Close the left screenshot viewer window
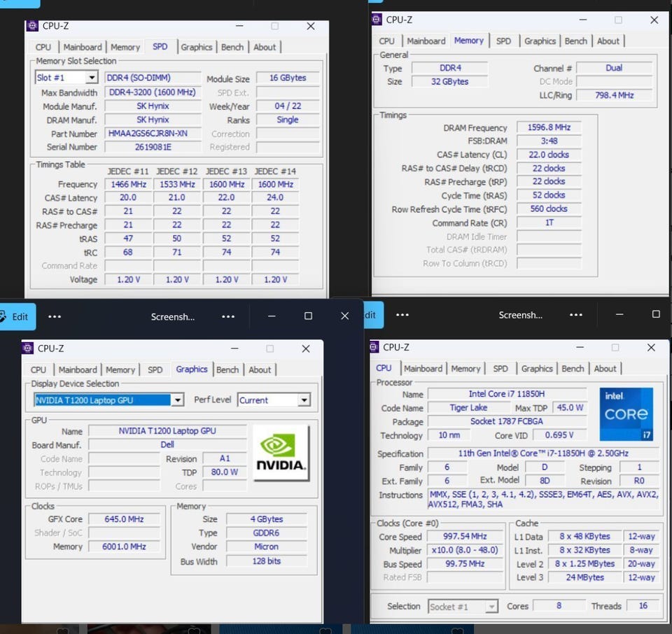This screenshot has width=672, height=634. point(344,316)
